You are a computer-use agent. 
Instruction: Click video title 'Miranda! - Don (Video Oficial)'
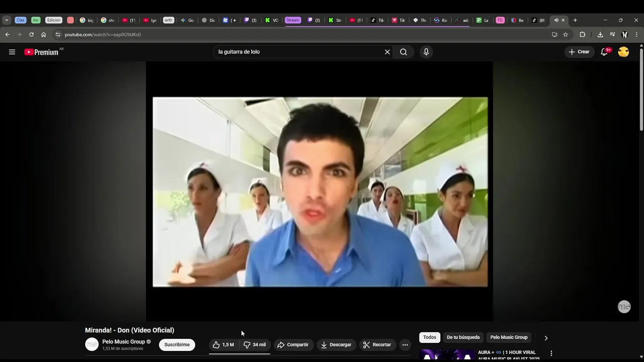click(x=129, y=330)
